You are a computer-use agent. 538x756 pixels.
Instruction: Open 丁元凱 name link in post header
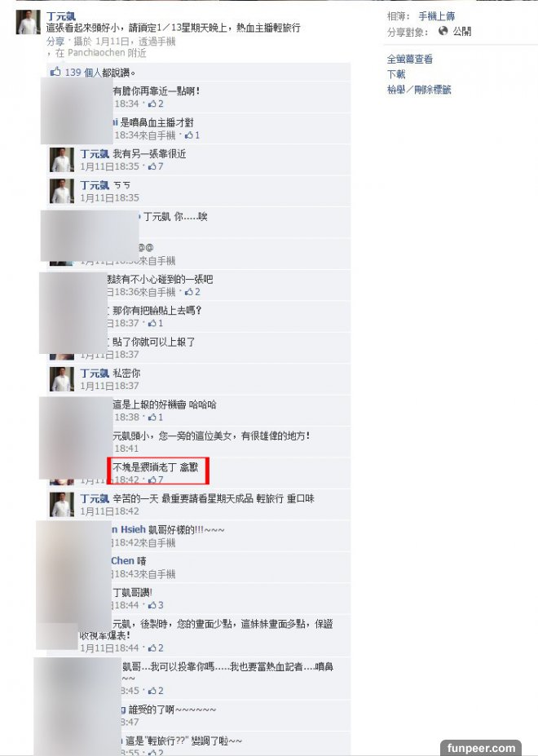(x=61, y=16)
